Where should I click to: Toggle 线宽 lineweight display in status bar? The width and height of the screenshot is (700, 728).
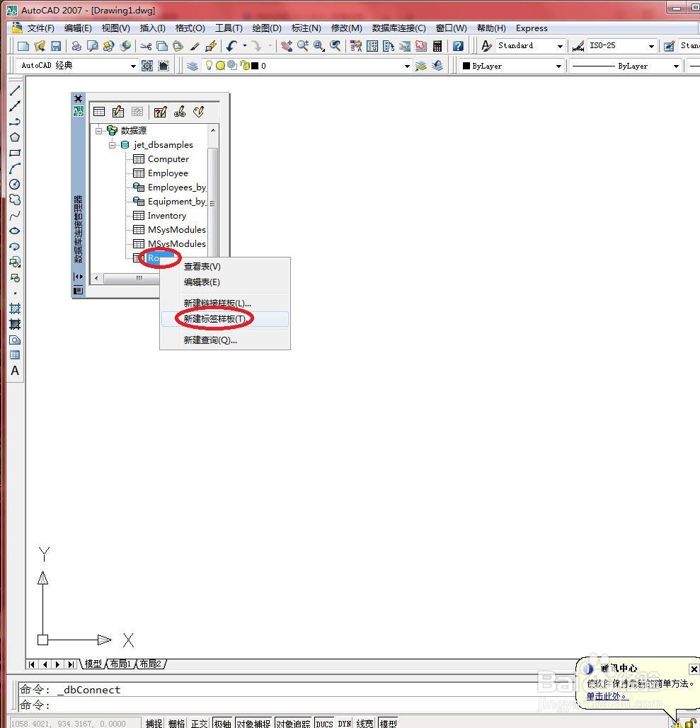coord(365,723)
